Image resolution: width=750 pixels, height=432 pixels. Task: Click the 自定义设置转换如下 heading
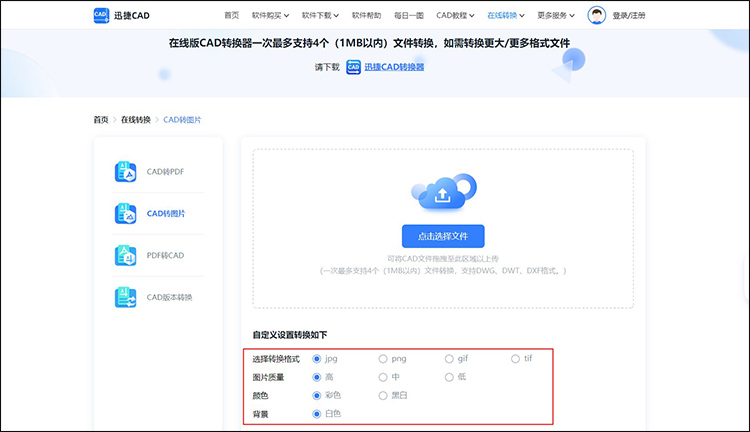point(290,335)
